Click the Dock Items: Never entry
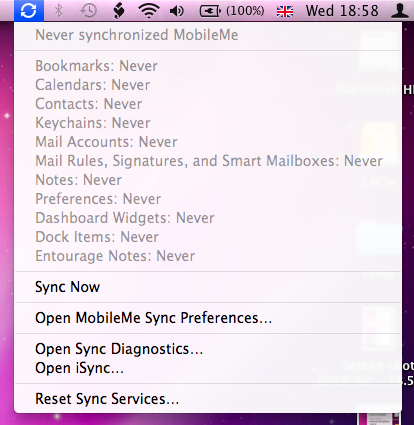 pos(208,237)
